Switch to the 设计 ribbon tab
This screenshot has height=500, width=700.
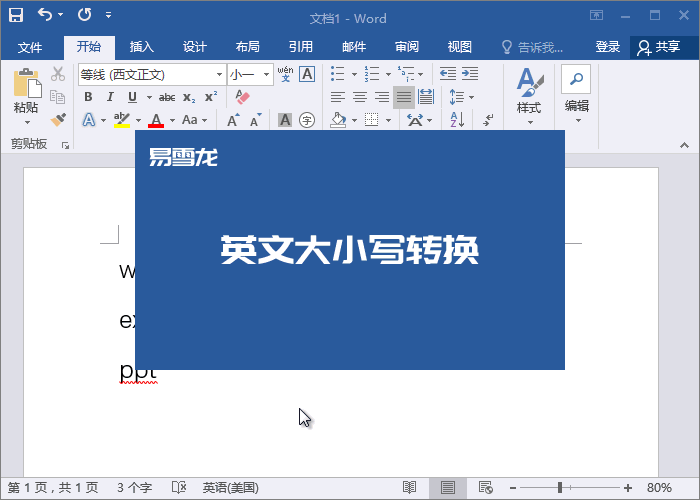195,47
